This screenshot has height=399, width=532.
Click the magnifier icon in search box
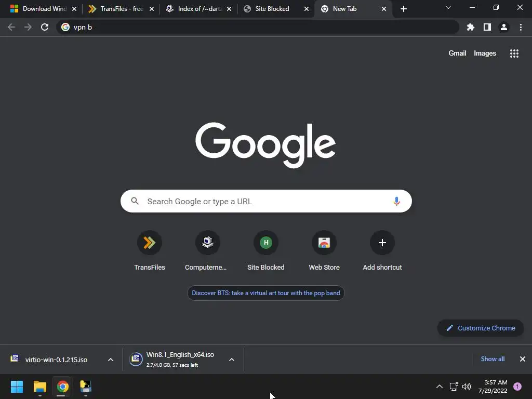click(x=135, y=201)
